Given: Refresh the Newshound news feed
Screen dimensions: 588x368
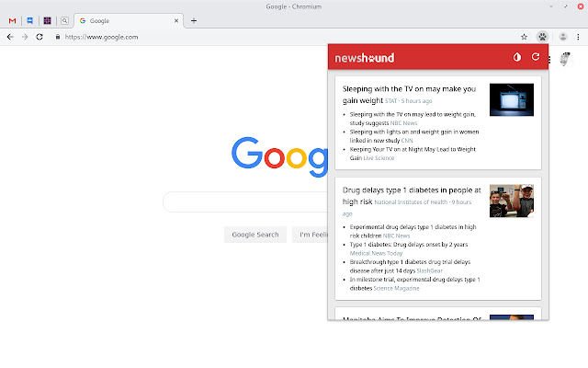Looking at the screenshot, I should (536, 57).
